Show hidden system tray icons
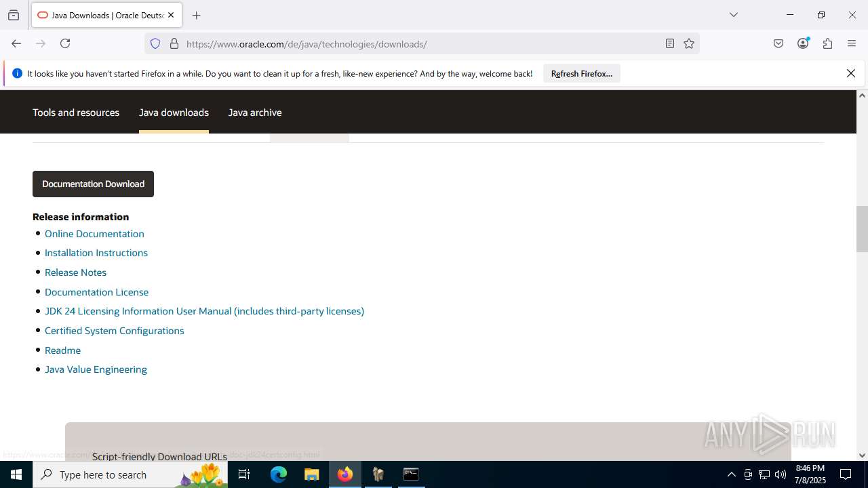Screen dimensions: 868x488 coord(731,474)
